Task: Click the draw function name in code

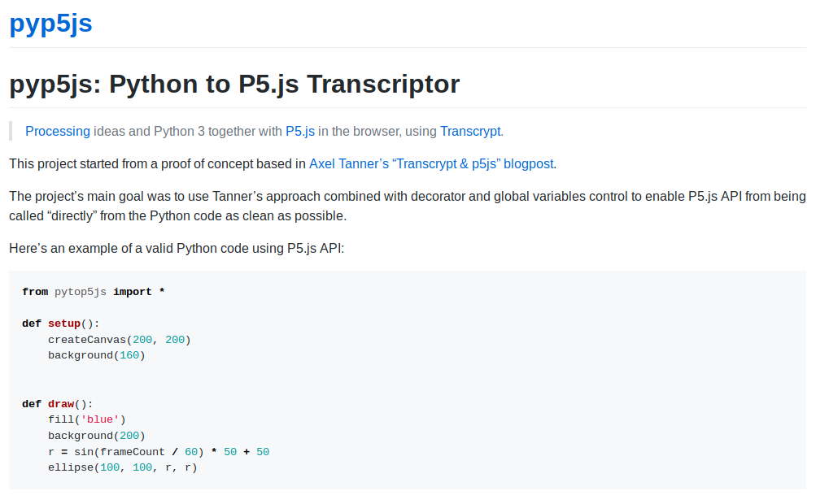Action: coord(61,403)
